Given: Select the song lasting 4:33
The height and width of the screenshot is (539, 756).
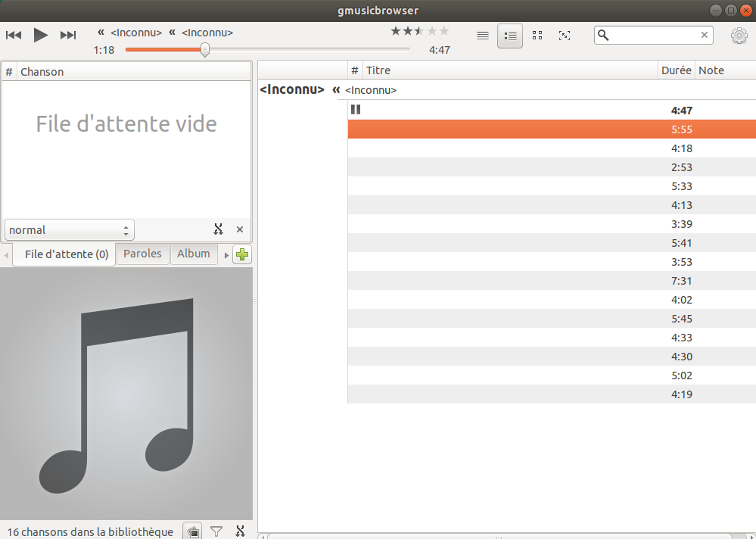Looking at the screenshot, I should coord(552,338).
